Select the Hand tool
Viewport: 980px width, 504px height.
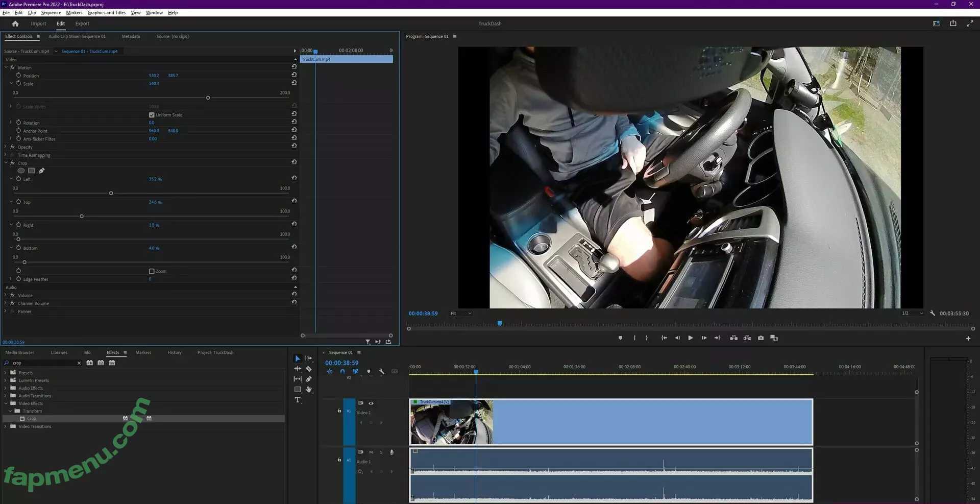click(309, 389)
